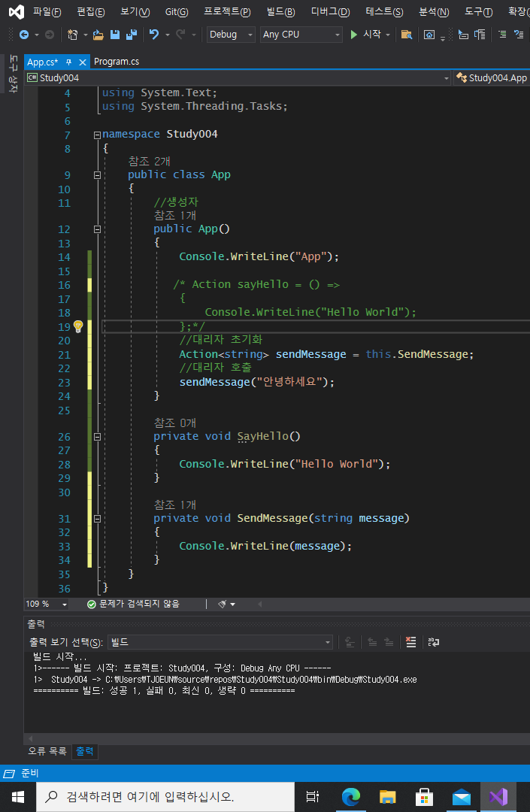Image resolution: width=530 pixels, height=812 pixels.
Task: Collapse the SendMessage method block
Action: (x=97, y=518)
